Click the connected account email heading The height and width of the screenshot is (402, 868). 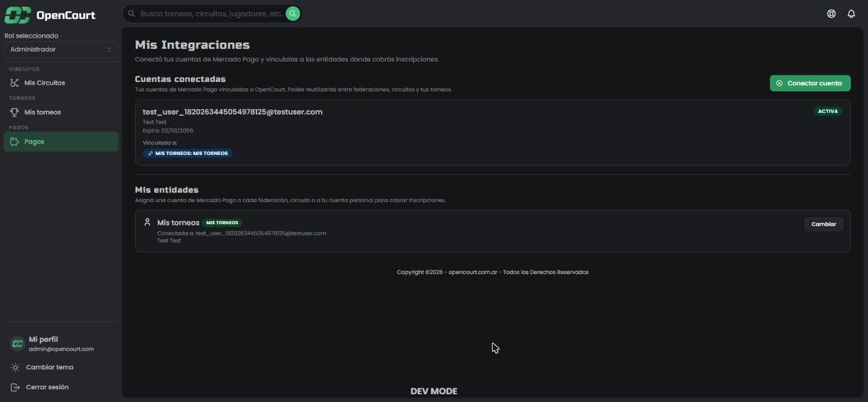tap(232, 112)
